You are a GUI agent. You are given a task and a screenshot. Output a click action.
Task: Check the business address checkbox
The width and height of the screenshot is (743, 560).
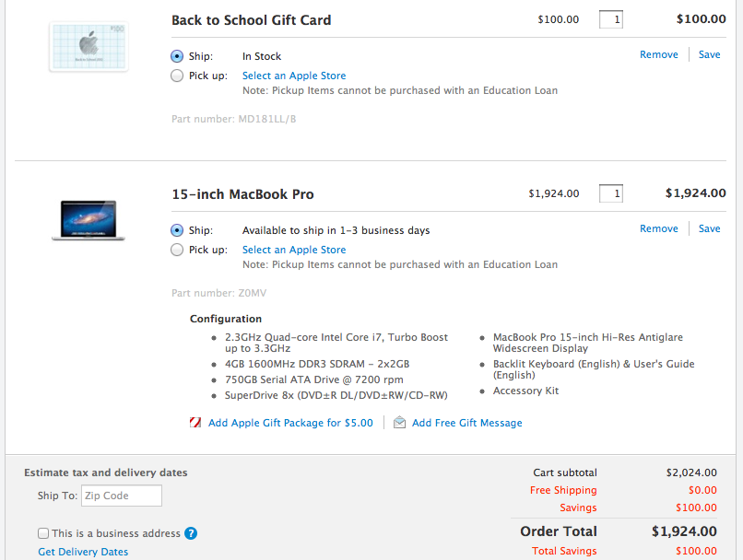tap(43, 533)
